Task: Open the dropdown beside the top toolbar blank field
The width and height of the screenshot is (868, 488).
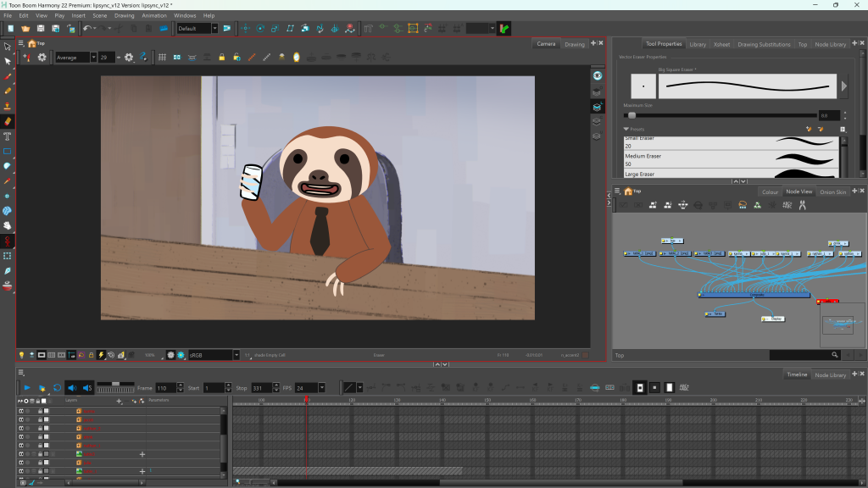Action: pos(492,28)
